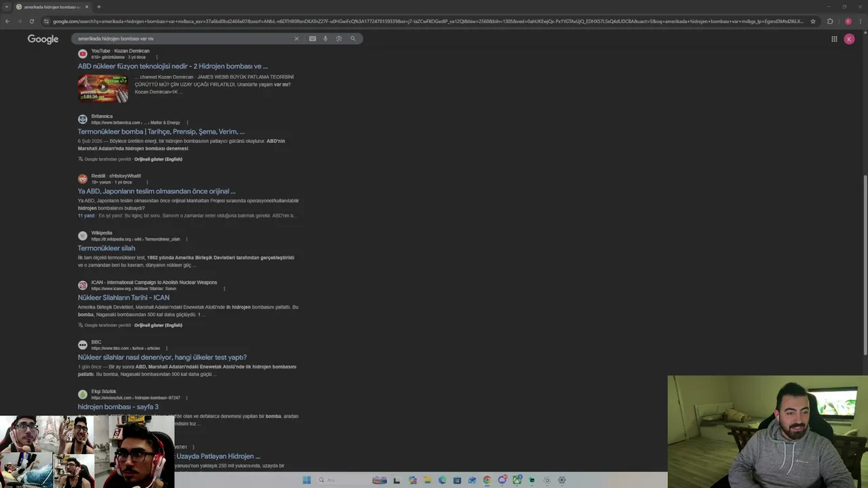Open '11 yanıt' link in Reddit result
This screenshot has width=868, height=488.
86,216
